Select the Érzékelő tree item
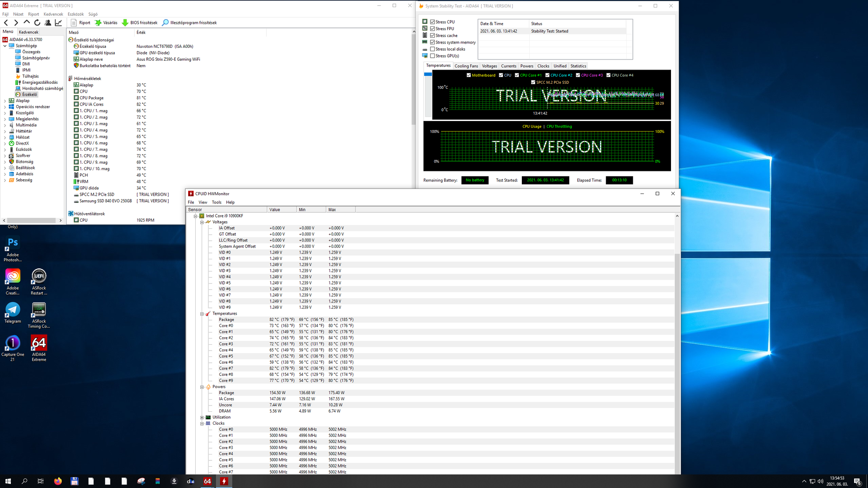The height and width of the screenshot is (488, 868). point(29,95)
